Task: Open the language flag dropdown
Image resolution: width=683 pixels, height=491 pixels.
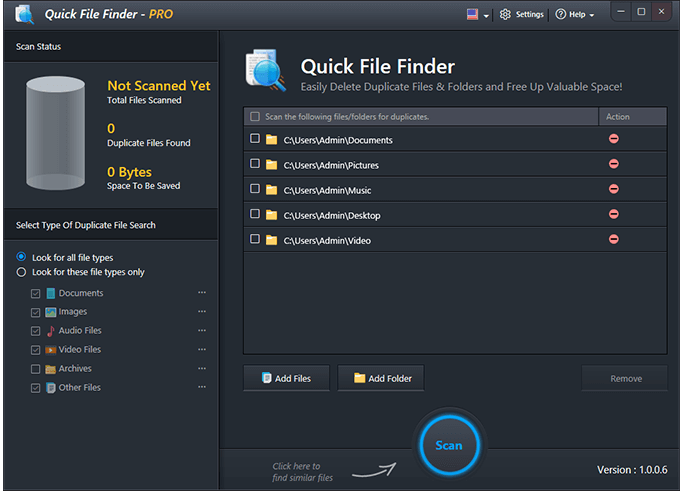Action: coord(477,15)
